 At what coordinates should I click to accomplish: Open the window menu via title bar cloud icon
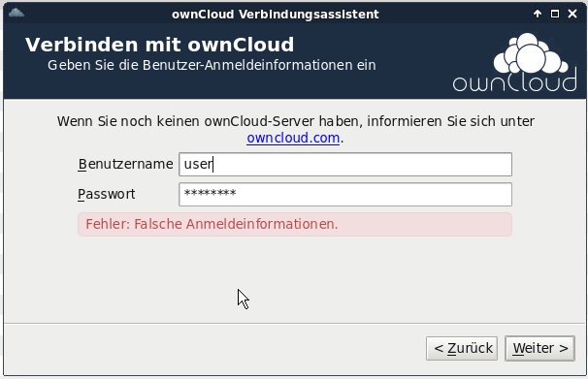pos(16,14)
